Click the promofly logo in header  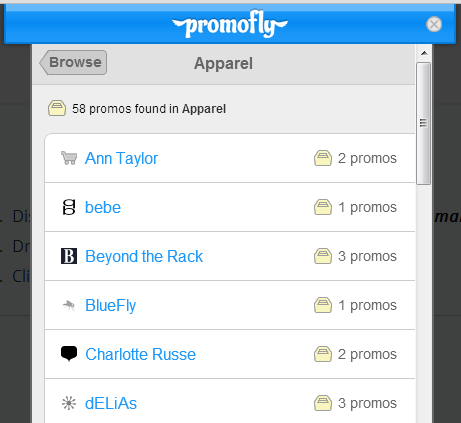click(x=230, y=24)
